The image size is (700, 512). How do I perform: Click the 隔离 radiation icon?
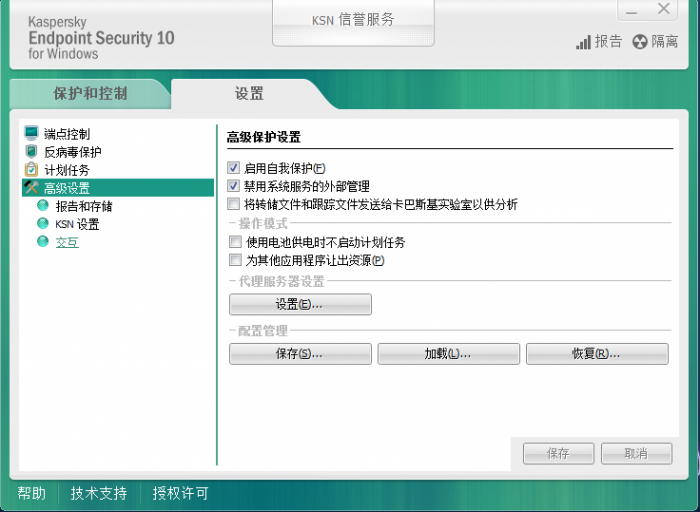(640, 42)
